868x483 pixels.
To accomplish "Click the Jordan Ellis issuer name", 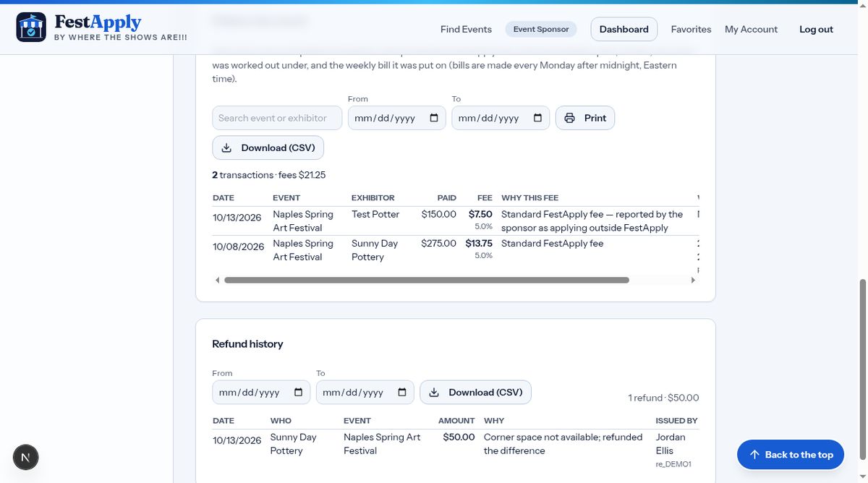I will [671, 444].
